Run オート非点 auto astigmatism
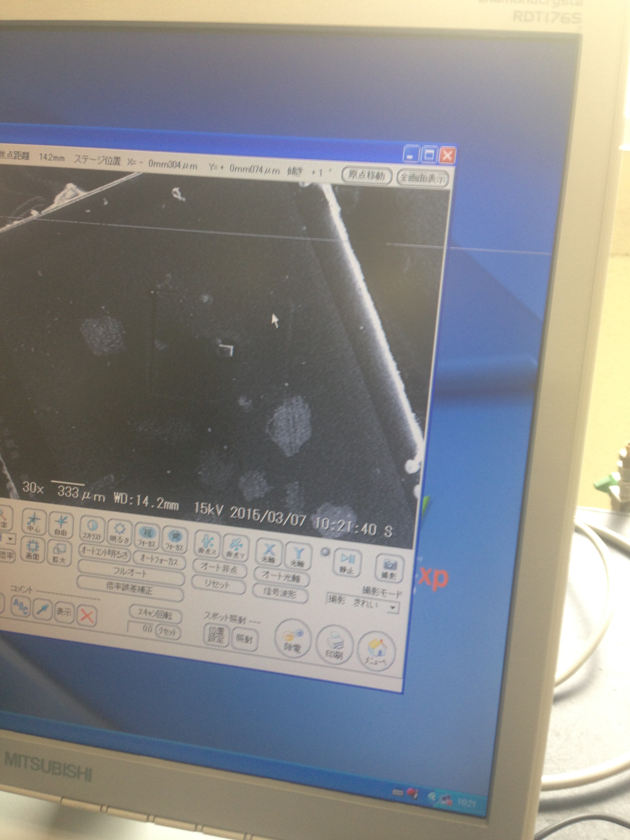 (x=220, y=568)
